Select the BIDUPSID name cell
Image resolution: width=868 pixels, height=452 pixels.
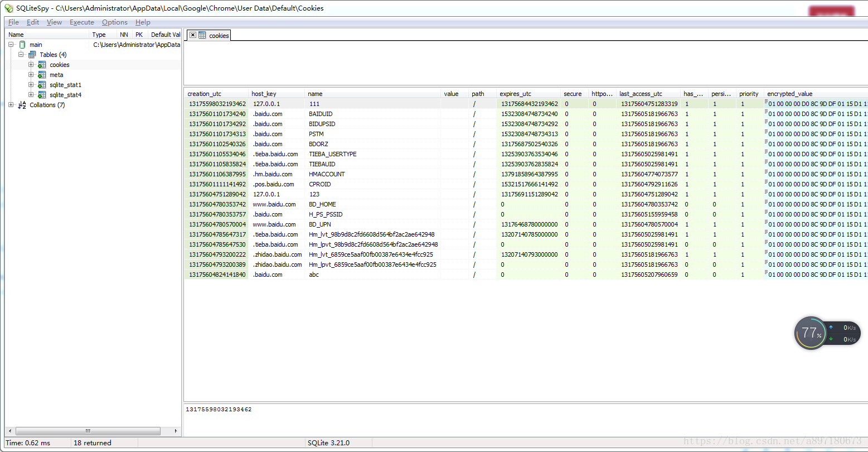pyautogui.click(x=373, y=124)
